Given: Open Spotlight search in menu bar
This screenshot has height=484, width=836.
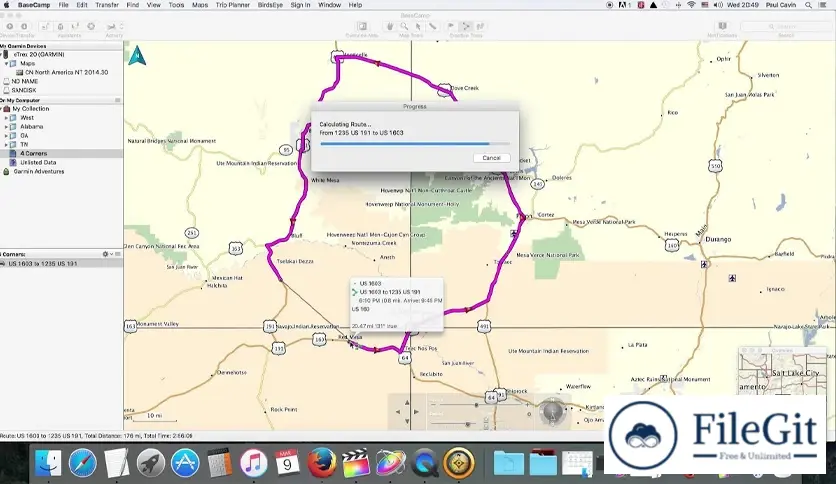Looking at the screenshot, I should [808, 5].
